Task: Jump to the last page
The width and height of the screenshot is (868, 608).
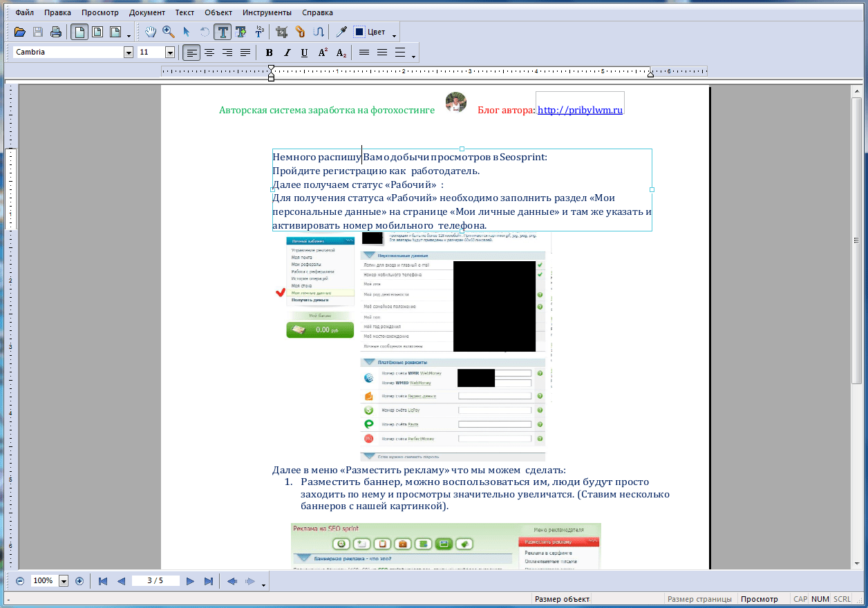Action: coord(208,581)
